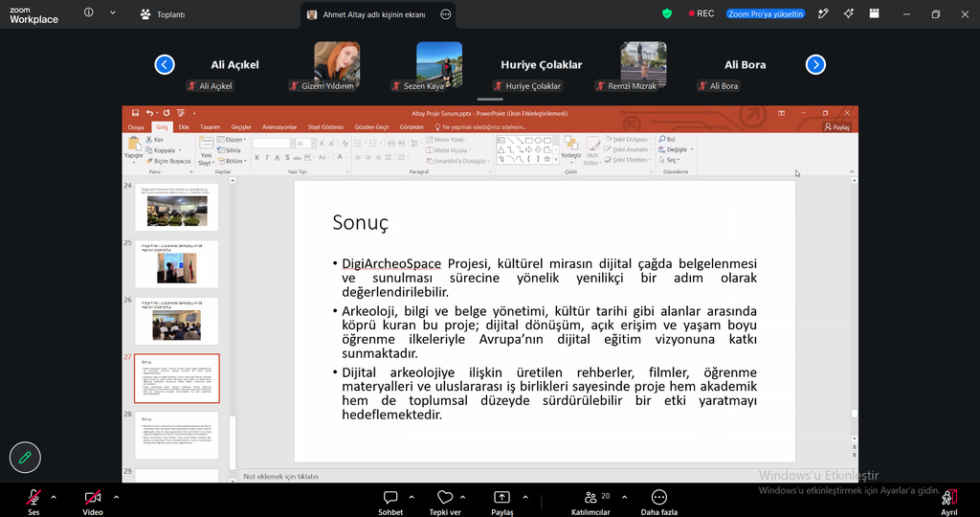Open share options caret beside Paylaş

coord(525,498)
